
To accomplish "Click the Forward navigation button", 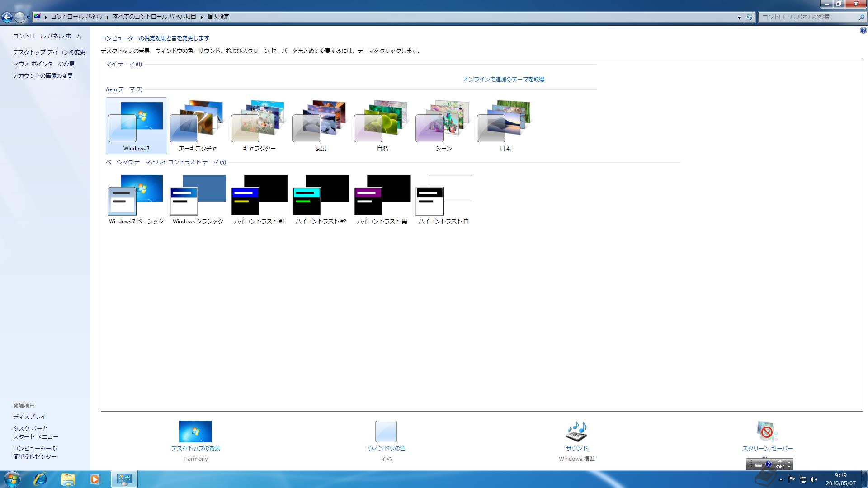I will pyautogui.click(x=19, y=17).
